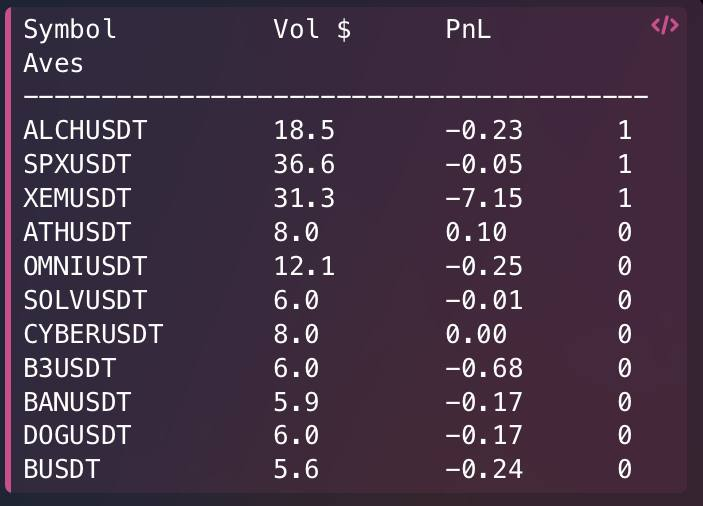Screen dimensions: 703x506
Task: Select the BANUSDT row label
Action: (78, 402)
